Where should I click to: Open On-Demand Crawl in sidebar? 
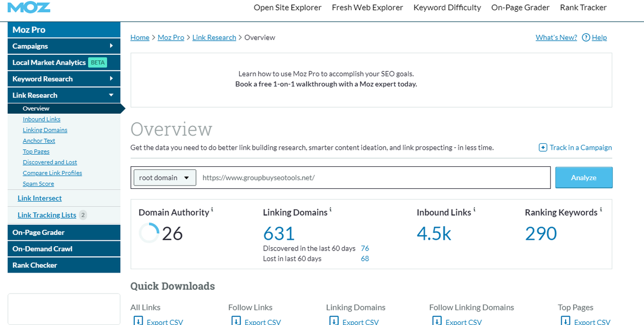point(64,249)
